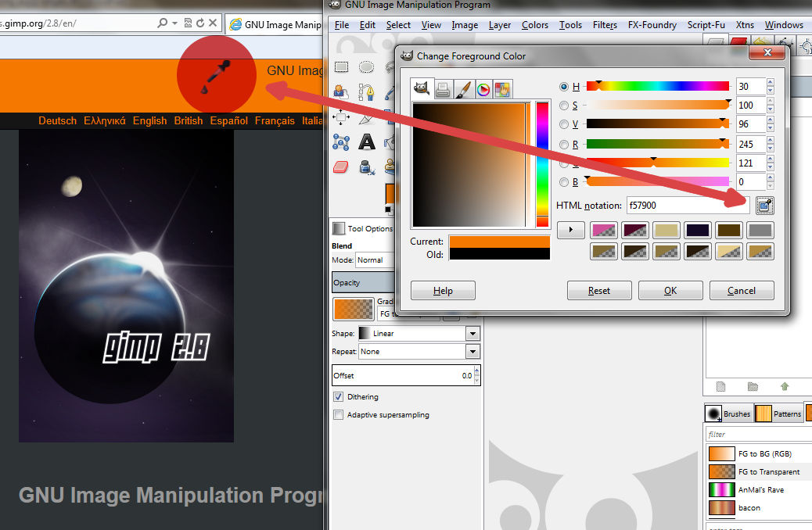Click the screen color picker eyedropper button
The width and height of the screenshot is (812, 530).
click(x=765, y=206)
